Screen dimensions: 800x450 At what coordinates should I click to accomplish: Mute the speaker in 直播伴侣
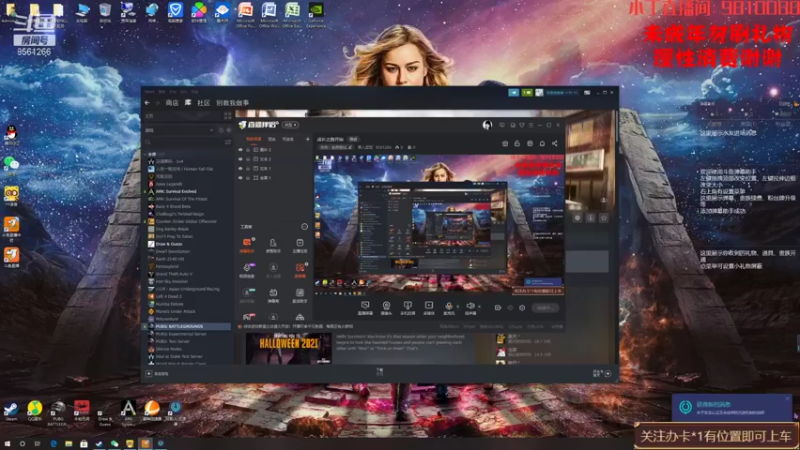pos(470,307)
